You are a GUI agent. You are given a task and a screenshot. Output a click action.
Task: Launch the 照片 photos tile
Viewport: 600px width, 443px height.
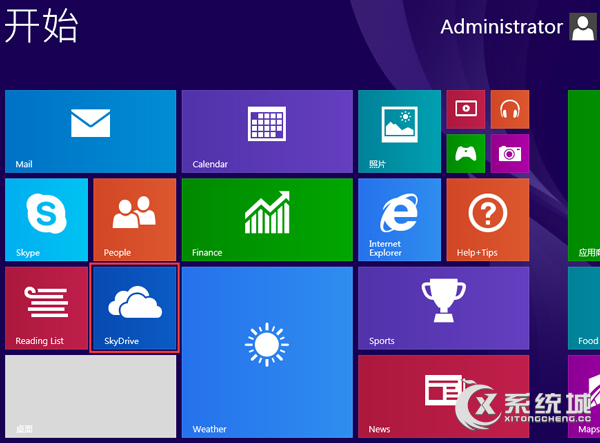coord(399,131)
